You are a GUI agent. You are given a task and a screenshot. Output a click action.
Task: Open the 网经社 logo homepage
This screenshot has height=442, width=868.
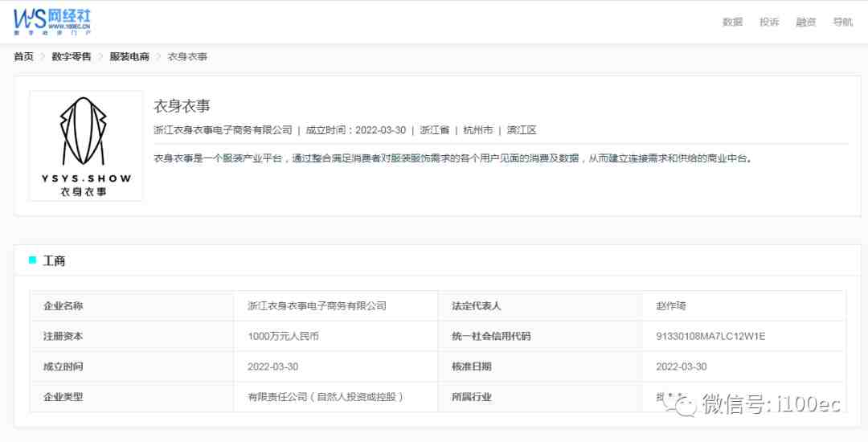click(52, 23)
